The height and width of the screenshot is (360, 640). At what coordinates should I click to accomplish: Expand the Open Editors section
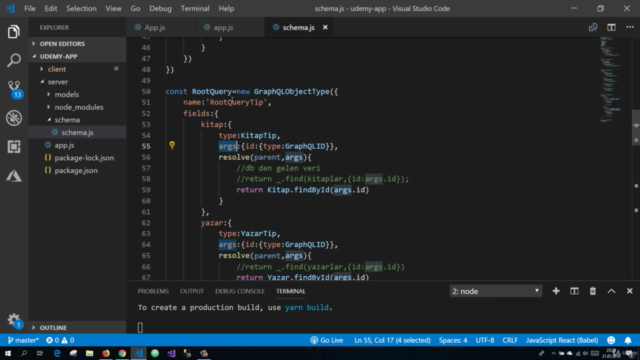[x=77, y=44]
